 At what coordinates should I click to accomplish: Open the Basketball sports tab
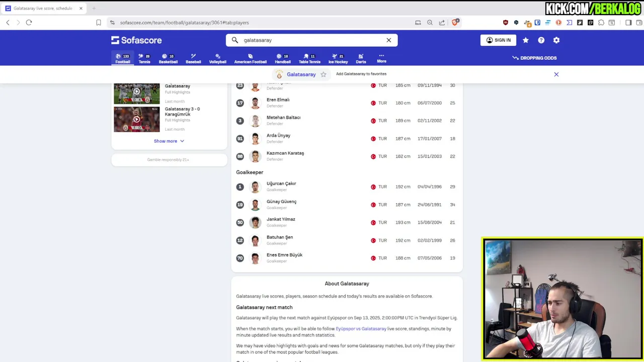pyautogui.click(x=168, y=58)
